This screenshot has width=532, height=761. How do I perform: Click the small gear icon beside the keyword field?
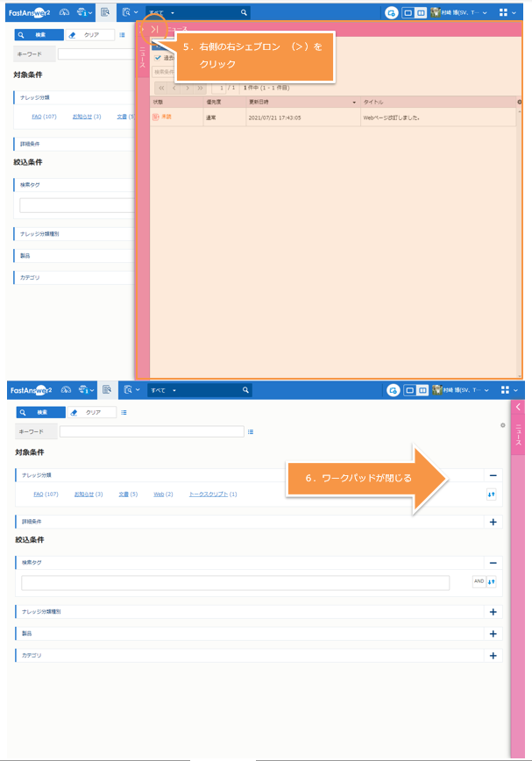pos(502,425)
